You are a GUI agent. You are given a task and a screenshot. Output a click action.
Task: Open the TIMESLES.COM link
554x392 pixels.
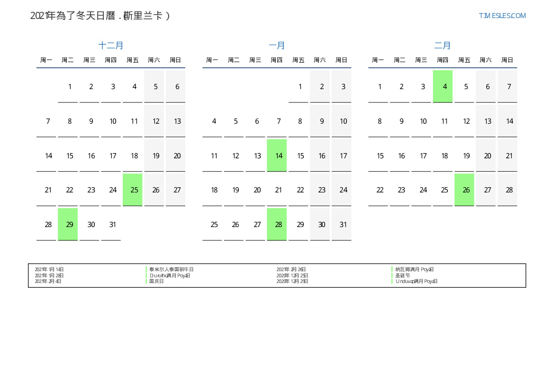pyautogui.click(x=502, y=16)
